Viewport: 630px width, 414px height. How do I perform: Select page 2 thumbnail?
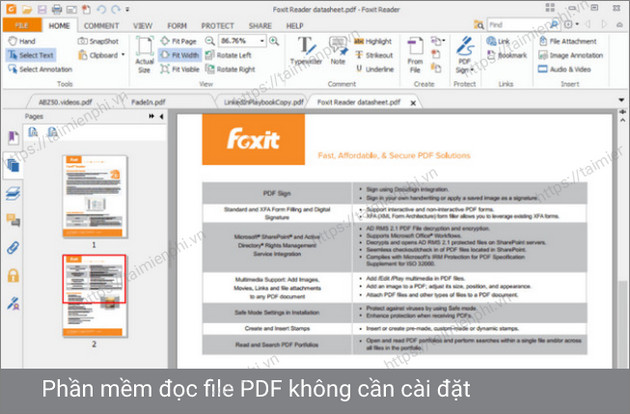pos(95,296)
